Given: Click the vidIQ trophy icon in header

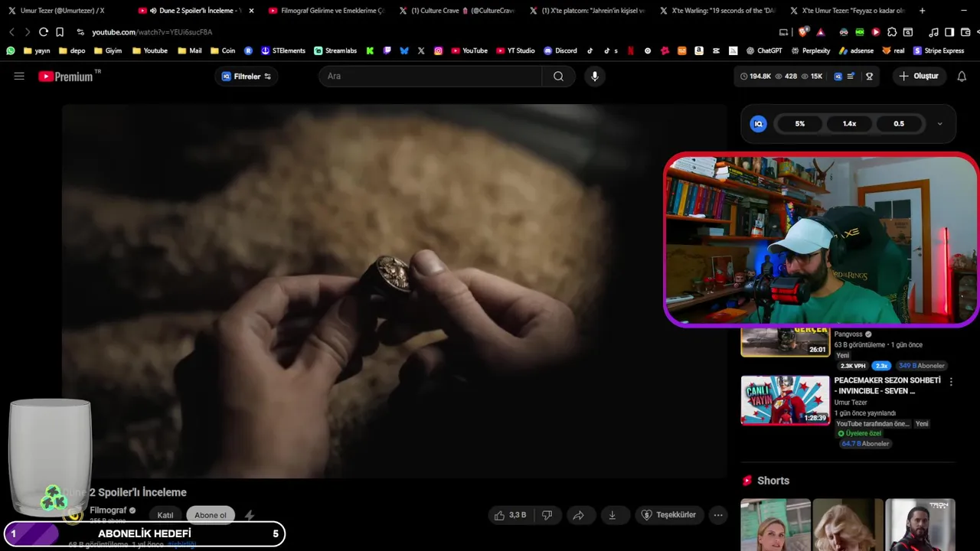Looking at the screenshot, I should (x=869, y=77).
